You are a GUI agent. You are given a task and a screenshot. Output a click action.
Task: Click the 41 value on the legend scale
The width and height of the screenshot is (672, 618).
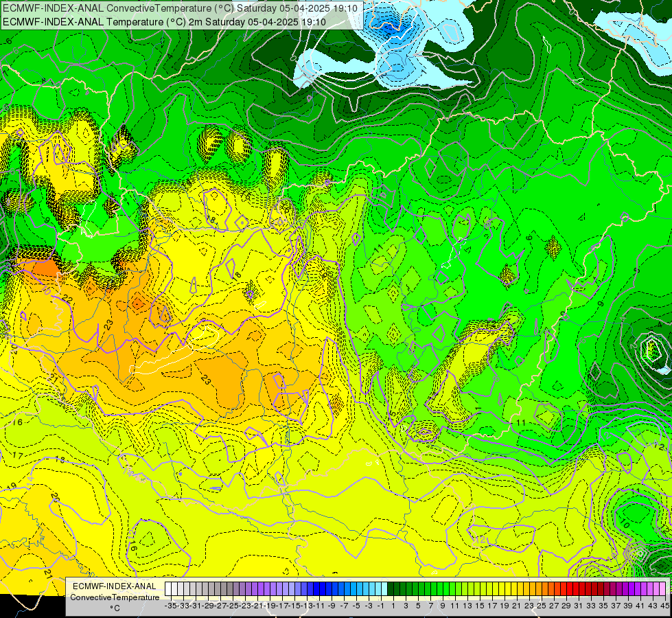(640, 606)
